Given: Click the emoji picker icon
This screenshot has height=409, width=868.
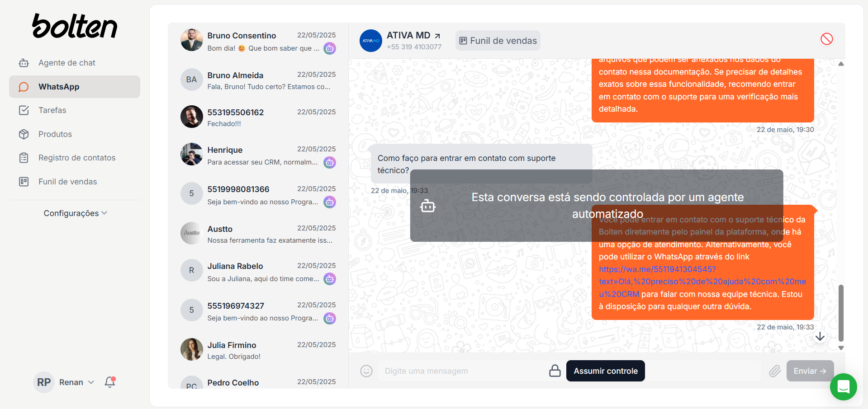Looking at the screenshot, I should point(366,371).
